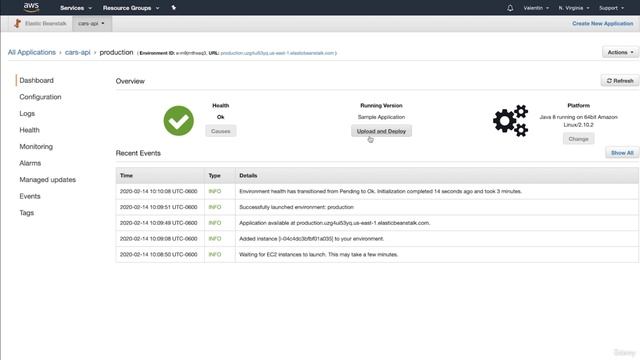Open the production environment URL link

[x=278, y=53]
